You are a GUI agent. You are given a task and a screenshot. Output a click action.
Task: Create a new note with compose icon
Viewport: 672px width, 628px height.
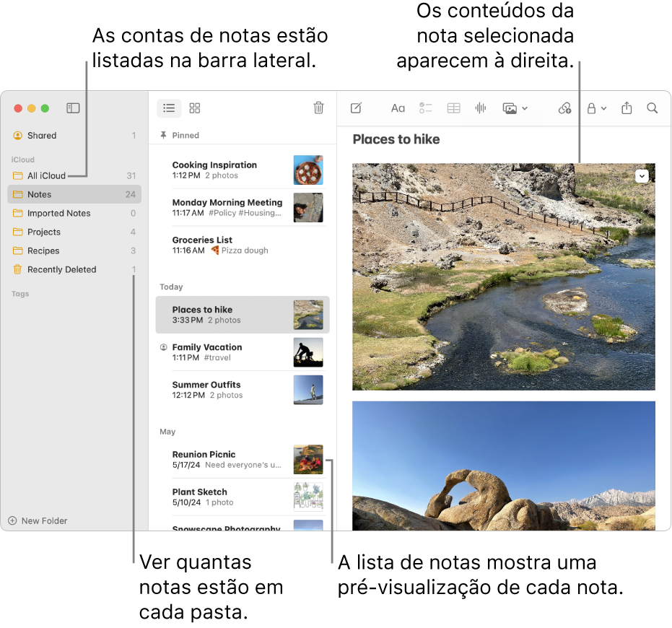click(356, 108)
